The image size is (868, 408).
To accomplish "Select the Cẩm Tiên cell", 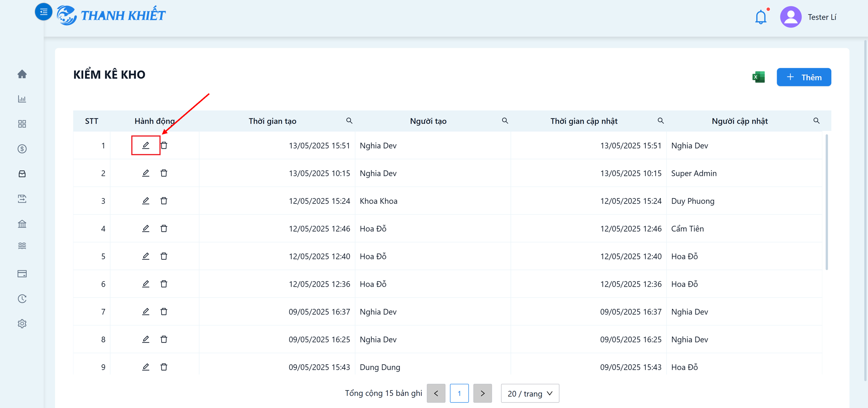I will (x=744, y=228).
